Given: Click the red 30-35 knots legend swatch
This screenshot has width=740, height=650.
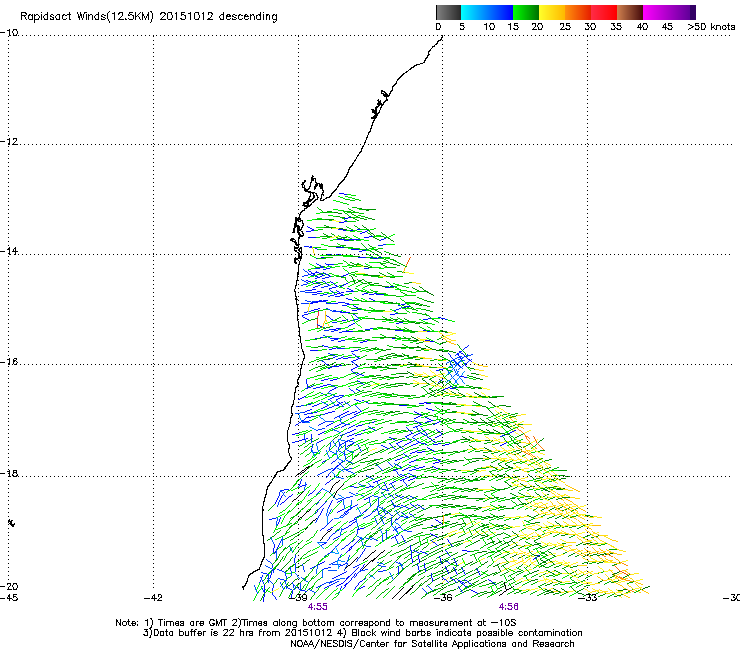Looking at the screenshot, I should pos(604,12).
